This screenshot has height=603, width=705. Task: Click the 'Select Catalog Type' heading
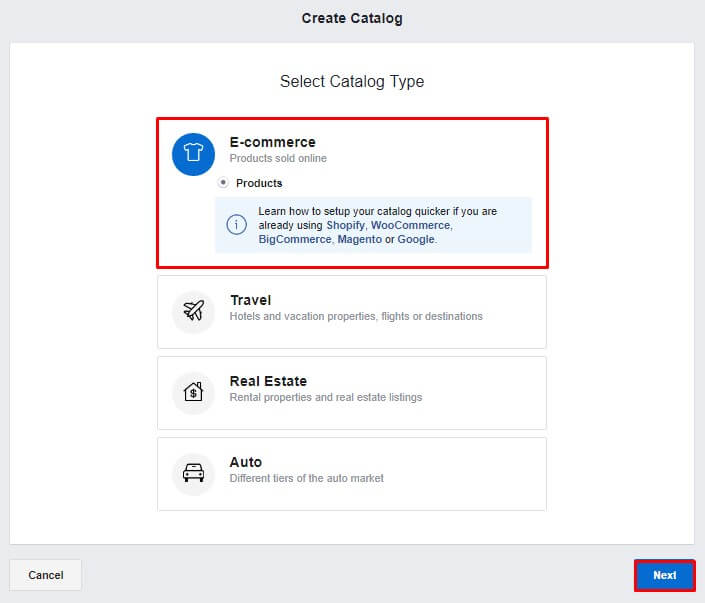352,81
